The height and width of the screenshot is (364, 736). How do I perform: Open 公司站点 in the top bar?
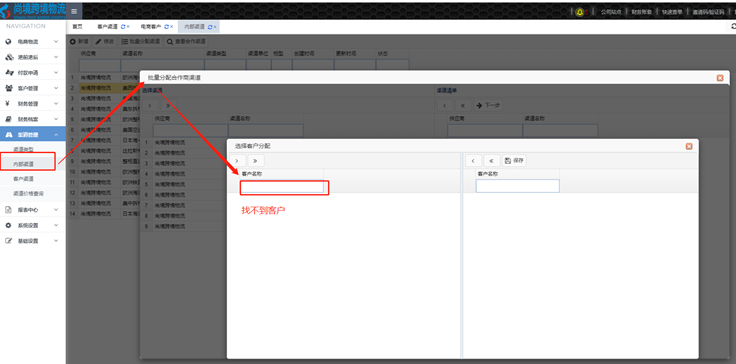click(611, 12)
